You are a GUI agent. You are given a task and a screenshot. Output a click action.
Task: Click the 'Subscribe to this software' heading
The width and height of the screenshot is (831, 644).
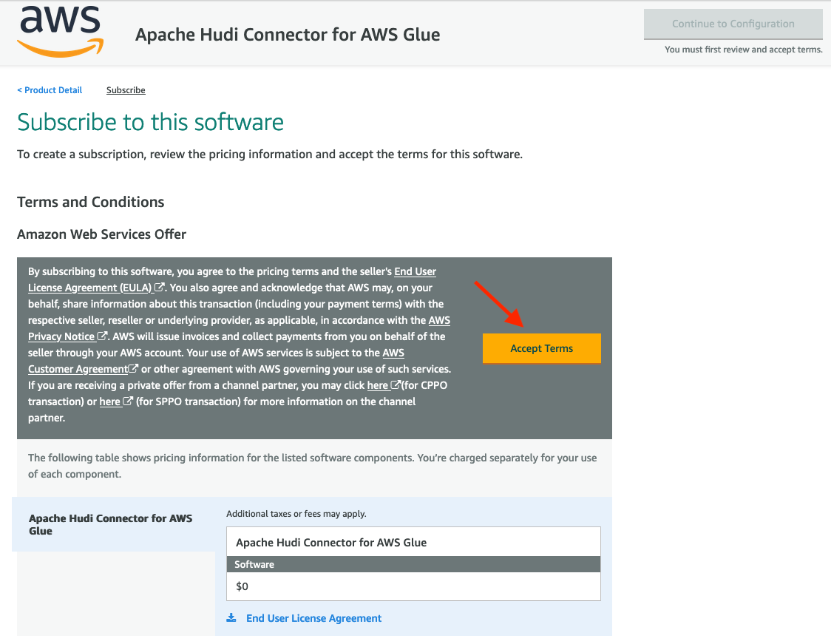coord(151,122)
